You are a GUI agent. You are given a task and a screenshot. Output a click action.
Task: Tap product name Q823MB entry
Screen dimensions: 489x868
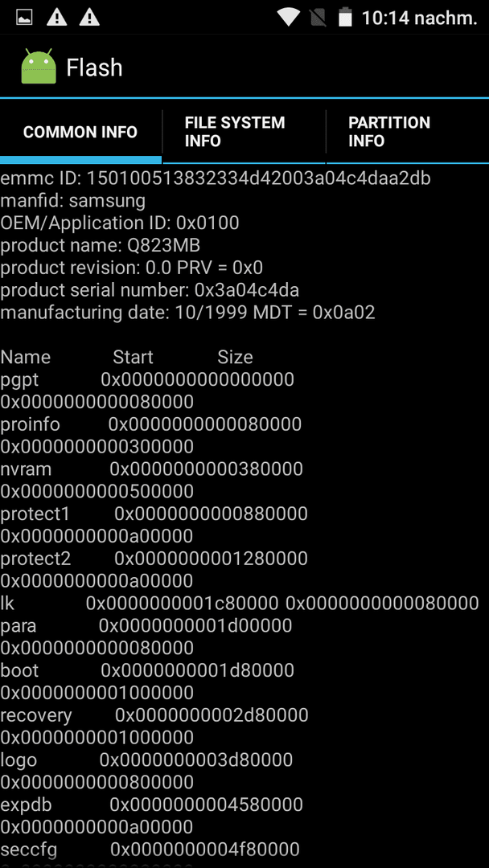tap(101, 245)
